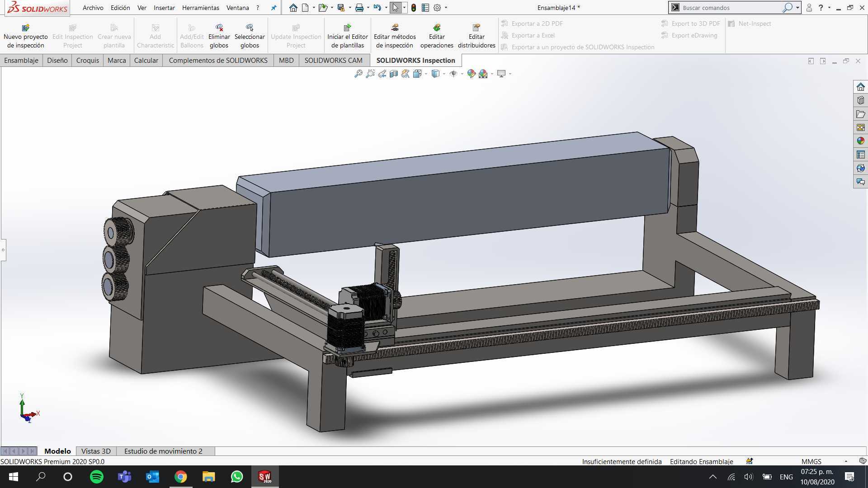The width and height of the screenshot is (868, 488).
Task: Open the Herramientas menu
Action: (200, 8)
